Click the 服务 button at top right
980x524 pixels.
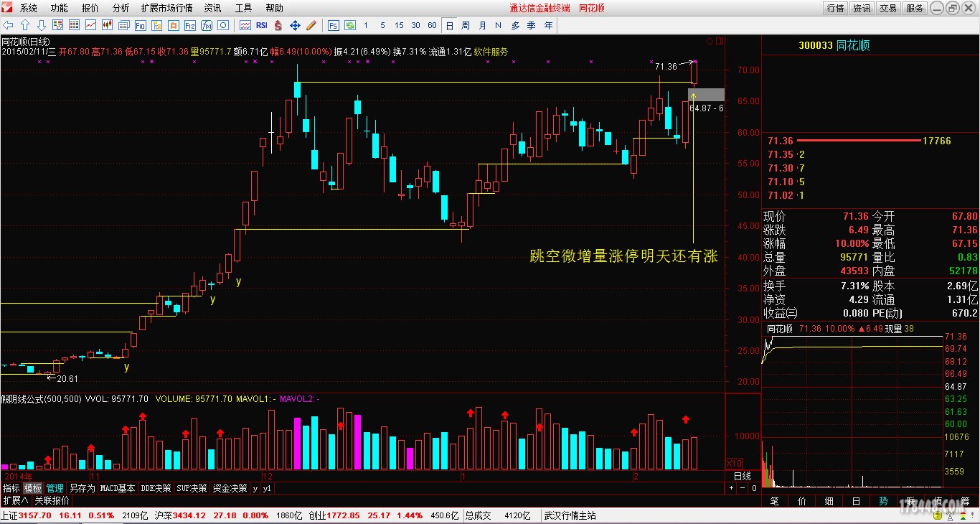[x=915, y=8]
